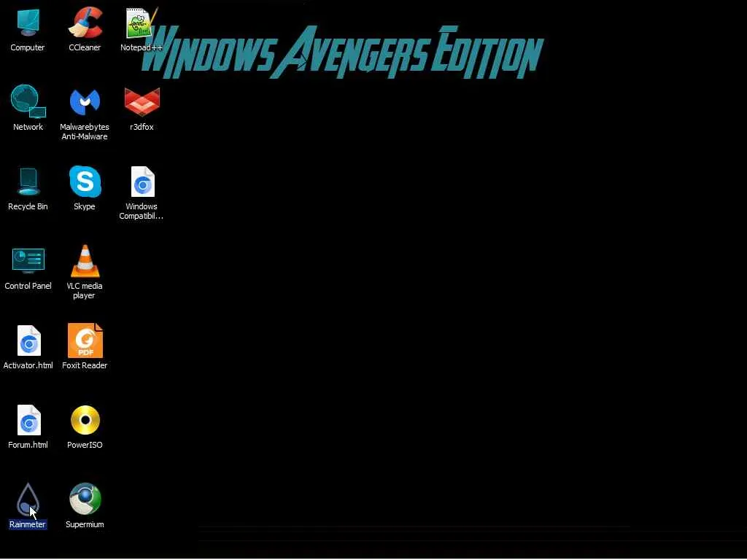747x560 pixels.
Task: Select the r3dfox browser icon
Action: tap(142, 101)
